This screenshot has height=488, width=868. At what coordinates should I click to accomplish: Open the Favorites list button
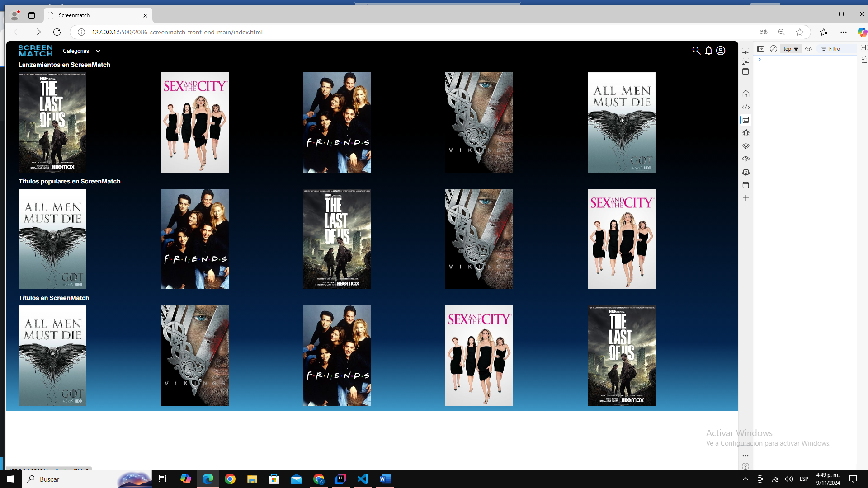tap(823, 32)
